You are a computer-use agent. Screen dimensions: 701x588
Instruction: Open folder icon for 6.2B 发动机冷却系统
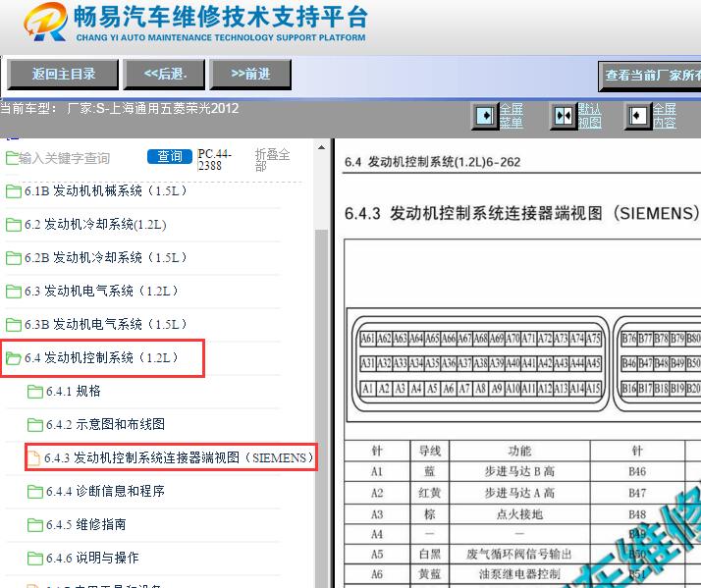point(14,258)
